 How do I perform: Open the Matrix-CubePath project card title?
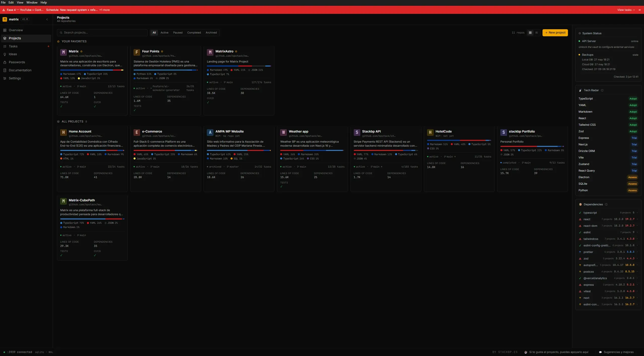[x=82, y=200]
